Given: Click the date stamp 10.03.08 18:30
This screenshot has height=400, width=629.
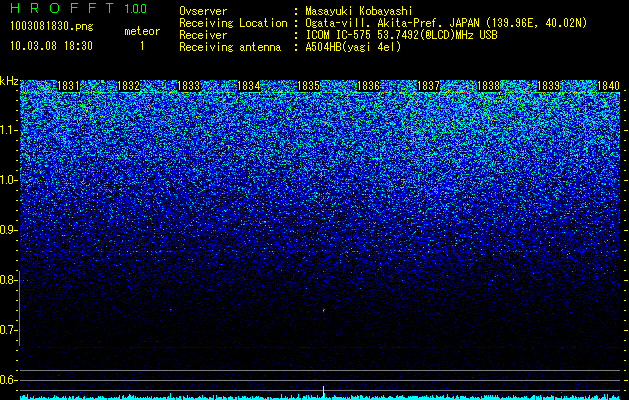Looking at the screenshot, I should click(51, 45).
